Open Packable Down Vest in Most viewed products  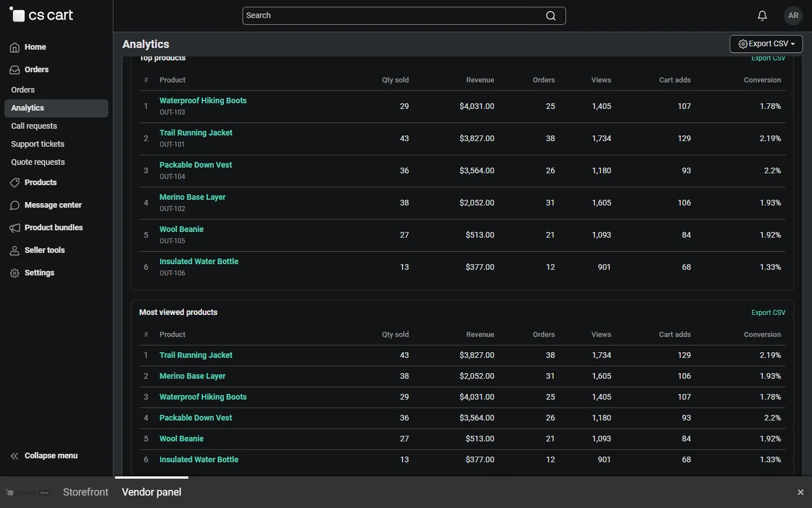pyautogui.click(x=196, y=418)
